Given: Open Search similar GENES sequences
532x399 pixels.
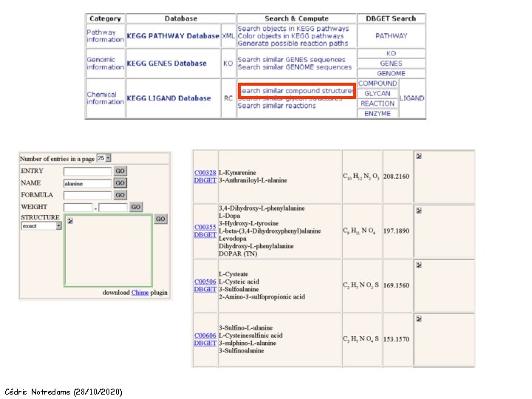Looking at the screenshot, I should (291, 60).
